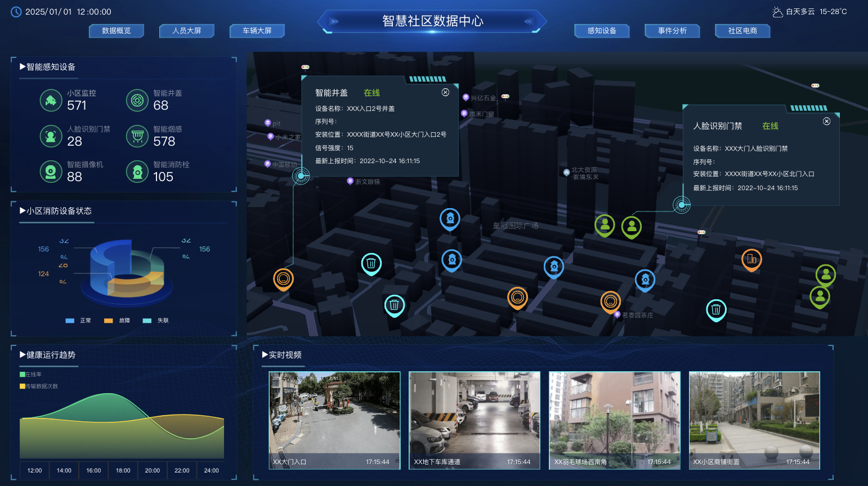
Task: Toggle the 正常 legend item in fire chart
Action: point(70,321)
